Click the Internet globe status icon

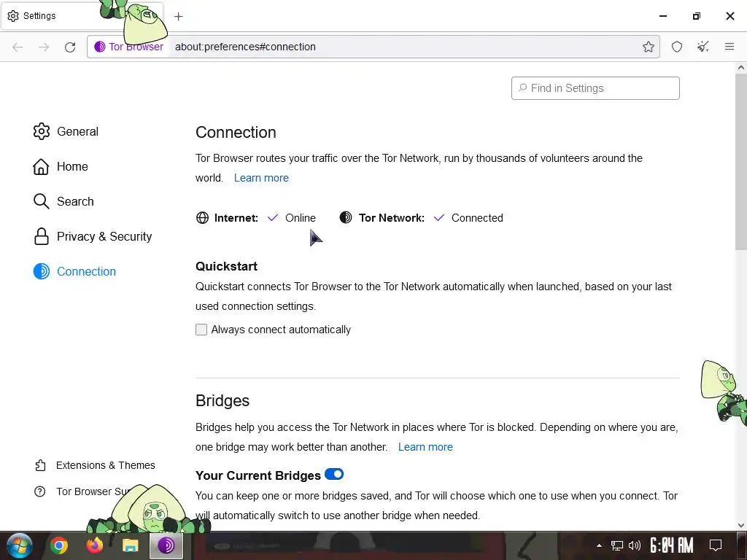pos(203,217)
